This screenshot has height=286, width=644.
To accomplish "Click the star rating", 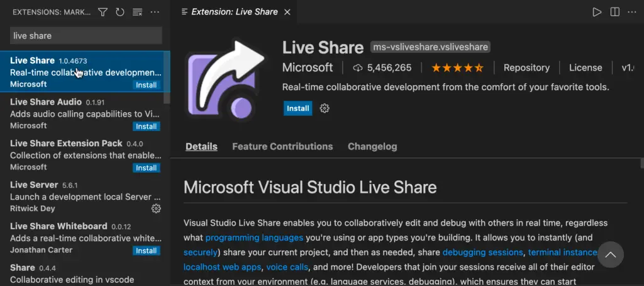I will point(457,68).
